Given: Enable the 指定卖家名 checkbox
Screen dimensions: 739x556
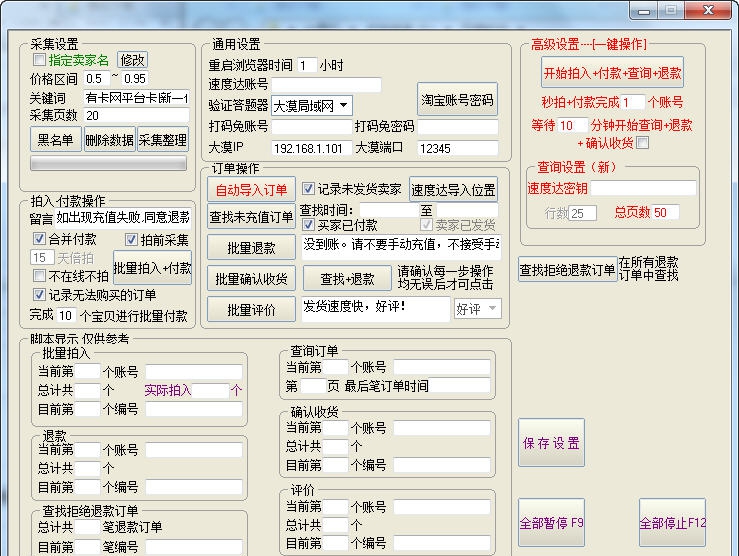Looking at the screenshot, I should click(40, 60).
